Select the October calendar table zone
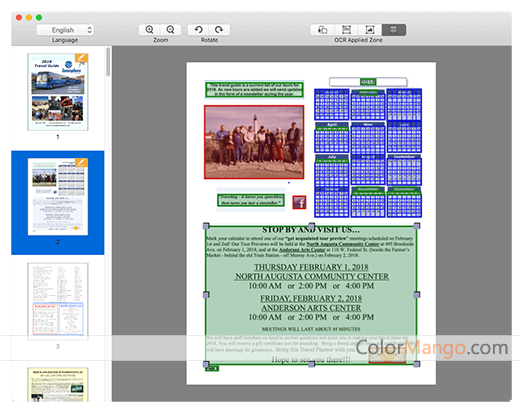520x412 pixels. tap(332, 202)
